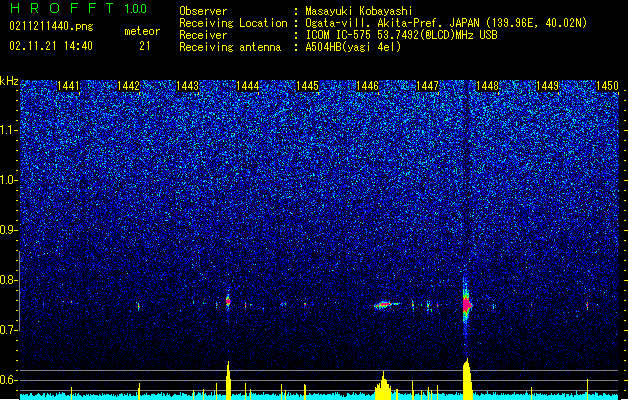Click the broad yellow power peak after 1446

point(383,386)
